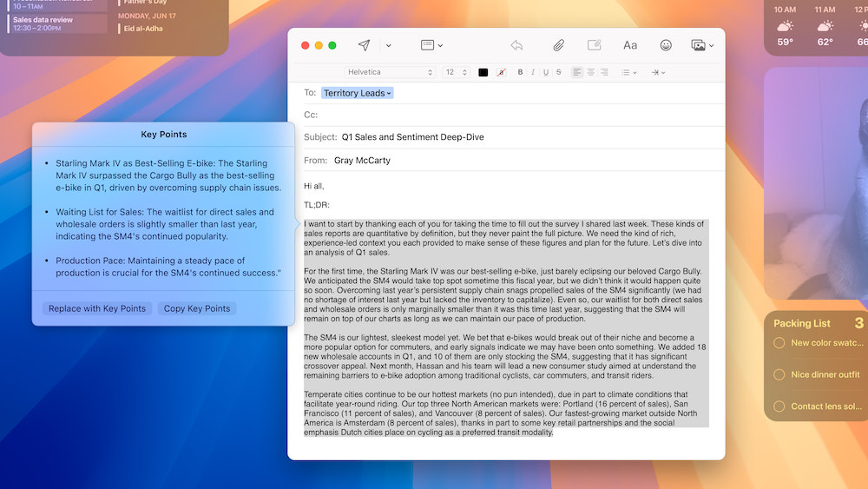Screen dimensions: 868x489
Task: Open the header fields dropdown
Action: (x=431, y=45)
